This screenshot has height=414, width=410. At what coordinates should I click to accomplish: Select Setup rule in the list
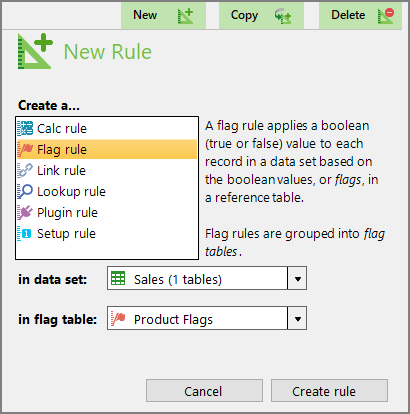(x=107, y=233)
